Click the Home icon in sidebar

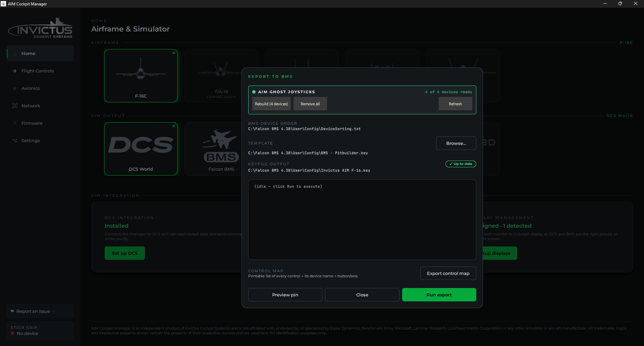pos(14,54)
